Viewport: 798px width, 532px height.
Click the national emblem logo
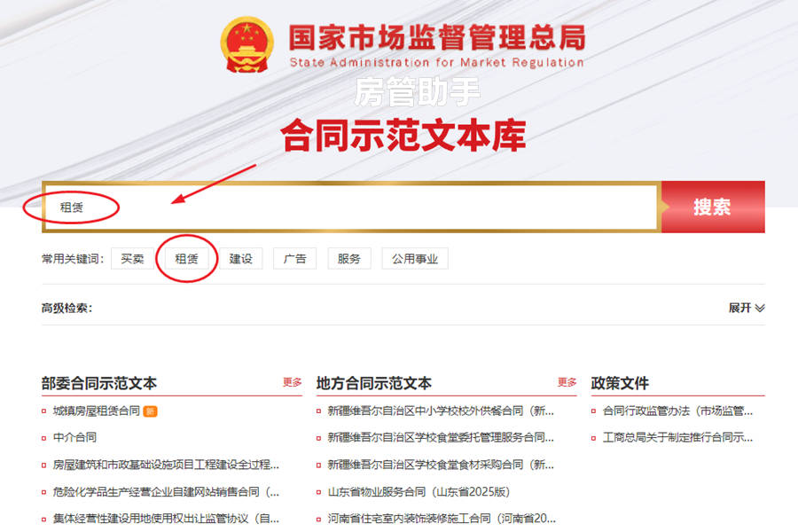[x=246, y=45]
